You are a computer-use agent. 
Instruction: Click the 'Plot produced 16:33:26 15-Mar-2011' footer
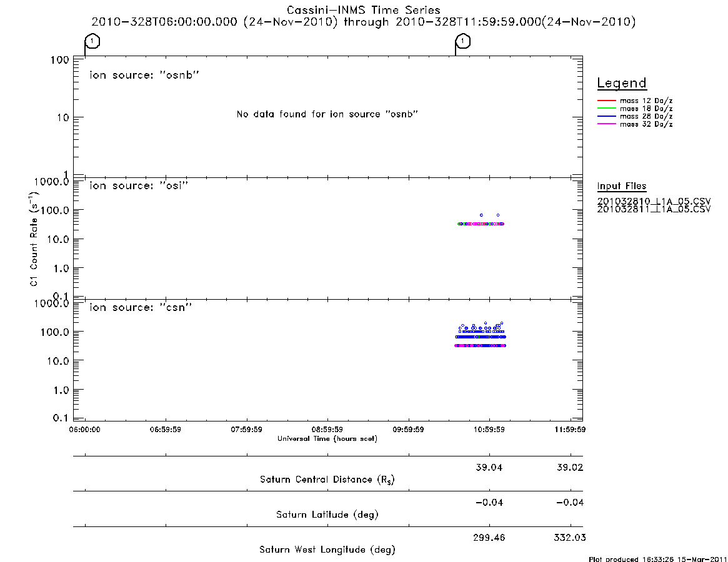tap(658, 559)
